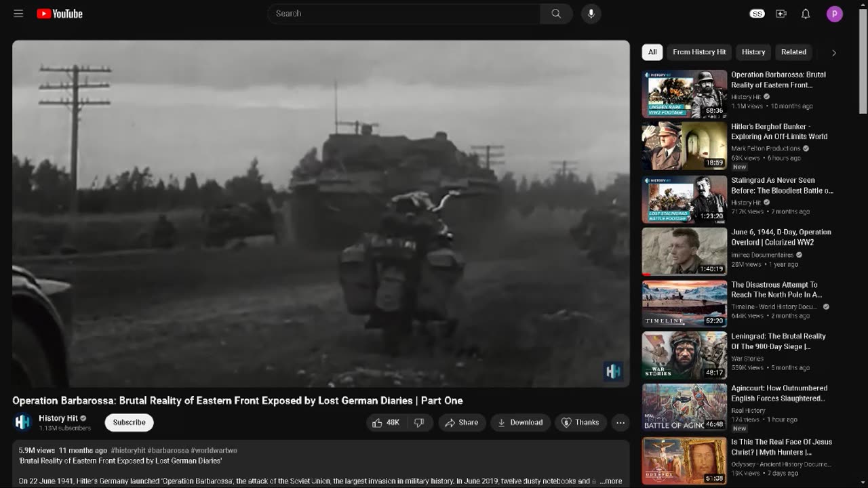Open the #barbarossa hashtag
Screen dimensions: 868x488
(168, 450)
